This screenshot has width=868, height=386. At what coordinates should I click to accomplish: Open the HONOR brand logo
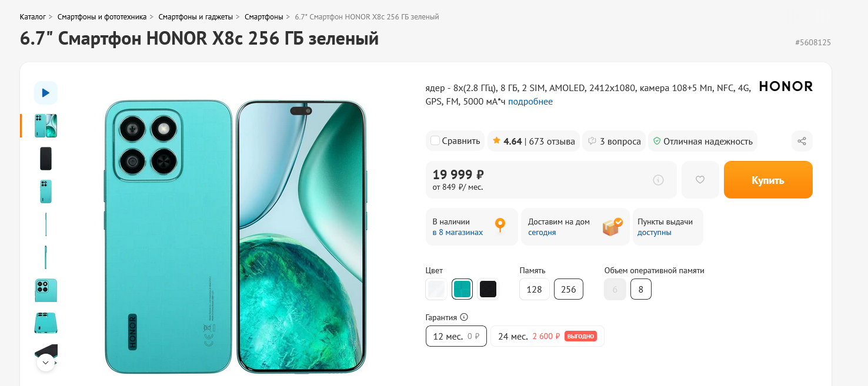(786, 86)
